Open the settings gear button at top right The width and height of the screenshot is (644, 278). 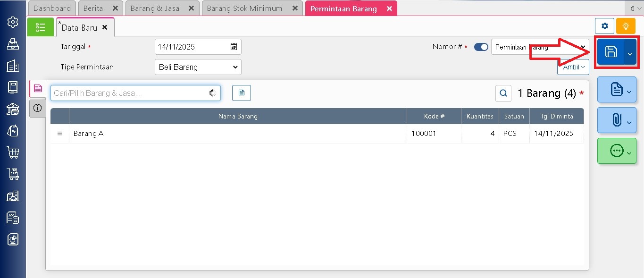pyautogui.click(x=604, y=26)
